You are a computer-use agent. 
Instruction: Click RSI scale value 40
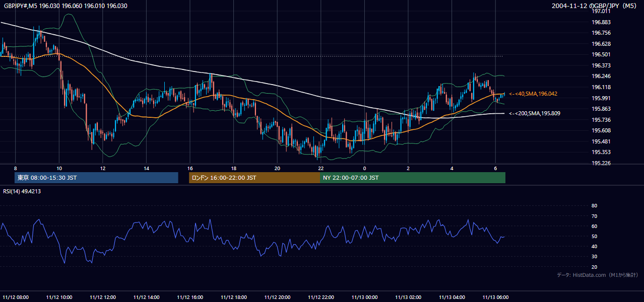(x=594, y=246)
